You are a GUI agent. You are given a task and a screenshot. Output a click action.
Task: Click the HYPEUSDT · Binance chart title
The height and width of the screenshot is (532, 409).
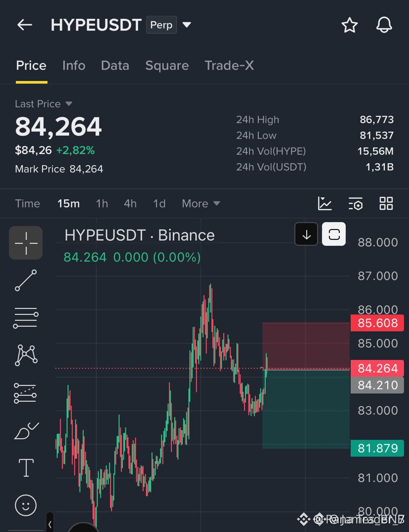140,235
